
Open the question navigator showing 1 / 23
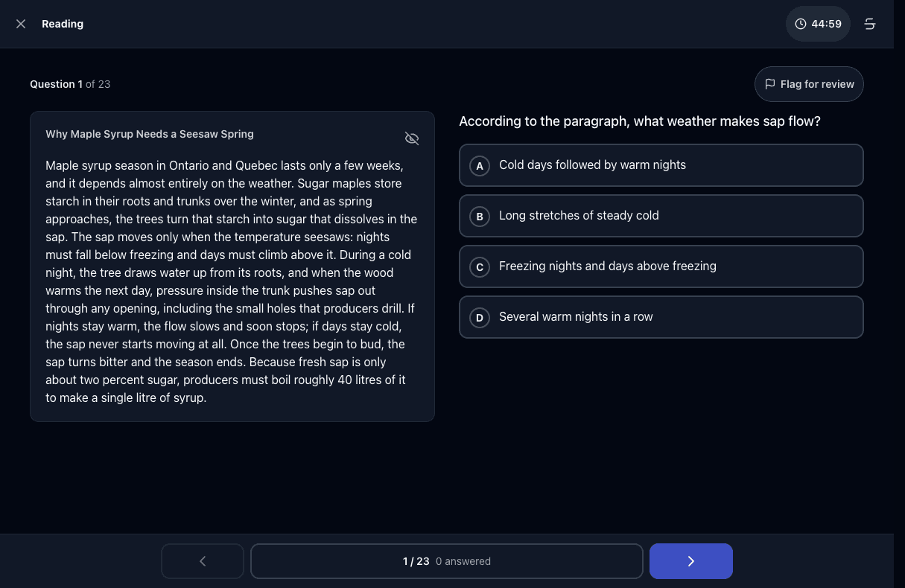[447, 561]
